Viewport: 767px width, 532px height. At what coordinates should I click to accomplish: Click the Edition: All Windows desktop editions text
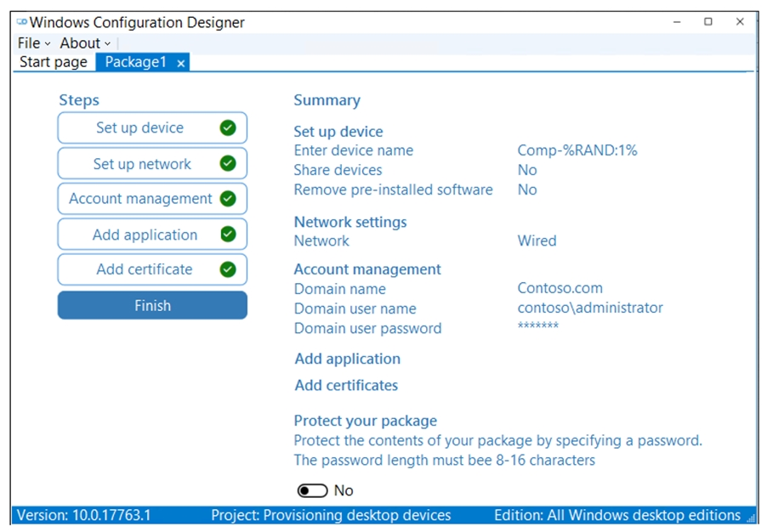(617, 515)
